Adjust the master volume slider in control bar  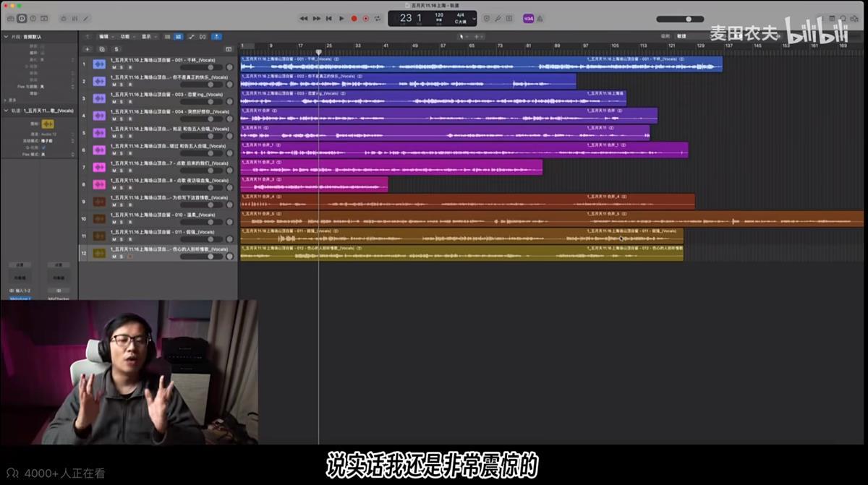pos(689,19)
